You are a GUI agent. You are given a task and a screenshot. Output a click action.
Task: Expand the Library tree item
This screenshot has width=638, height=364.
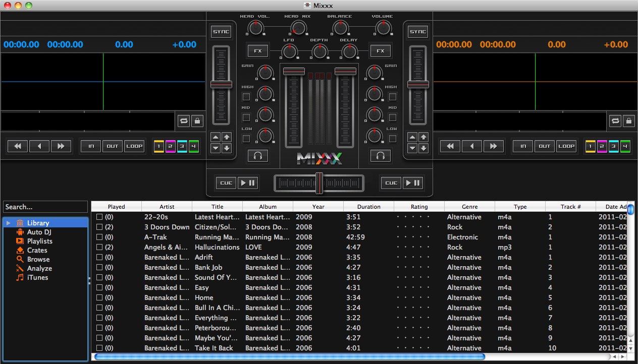coord(8,223)
